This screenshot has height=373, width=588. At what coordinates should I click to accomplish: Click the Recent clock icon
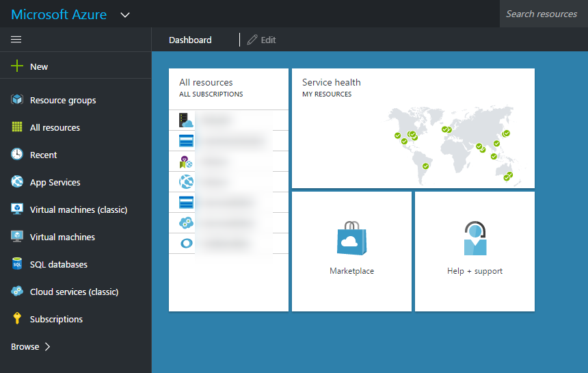(17, 155)
